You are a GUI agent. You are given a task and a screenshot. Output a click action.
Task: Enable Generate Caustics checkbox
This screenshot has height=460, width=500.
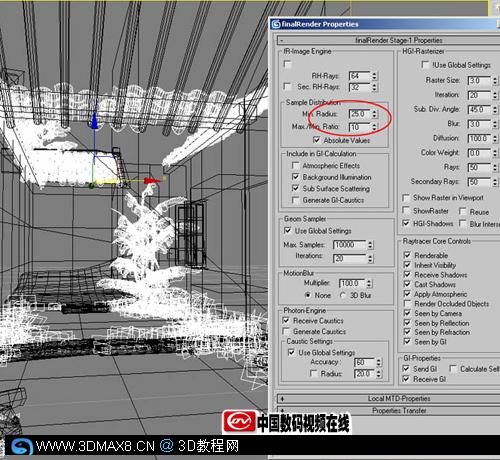pyautogui.click(x=286, y=331)
